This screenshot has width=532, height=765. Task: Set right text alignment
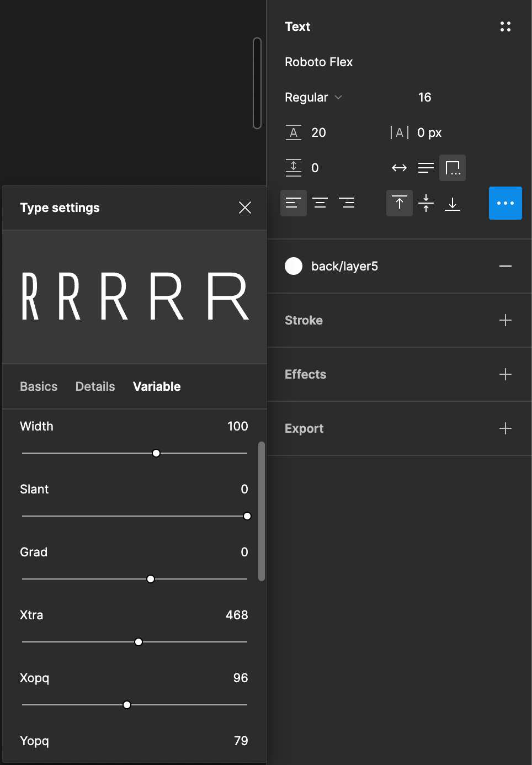(x=347, y=203)
